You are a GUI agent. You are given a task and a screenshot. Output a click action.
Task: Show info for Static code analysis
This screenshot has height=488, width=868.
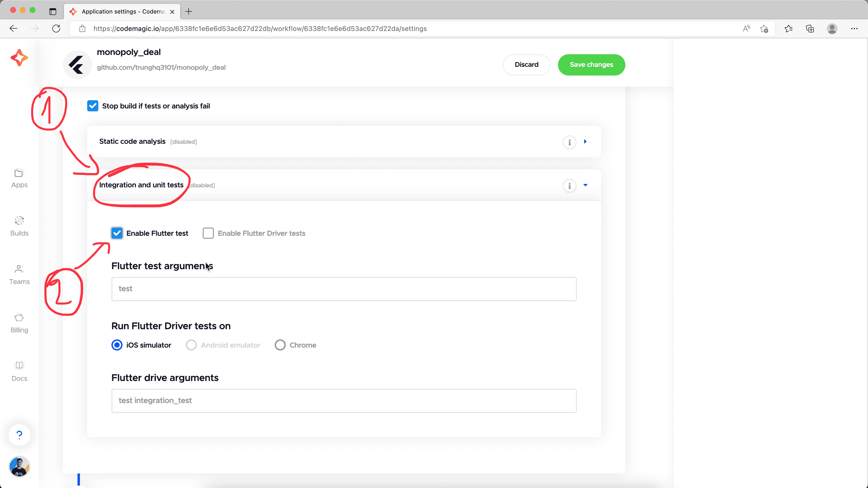pos(569,142)
